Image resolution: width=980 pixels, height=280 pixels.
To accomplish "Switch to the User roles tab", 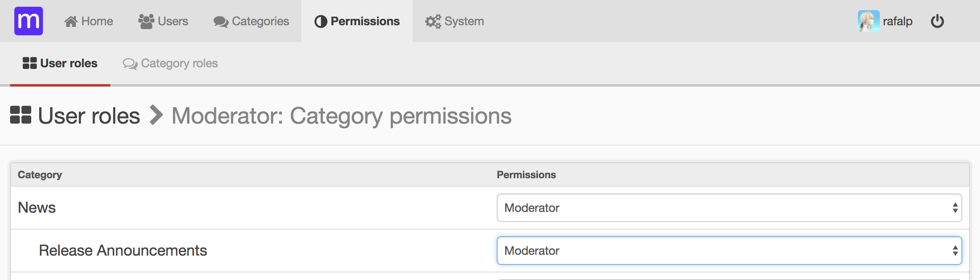I will coord(60,63).
